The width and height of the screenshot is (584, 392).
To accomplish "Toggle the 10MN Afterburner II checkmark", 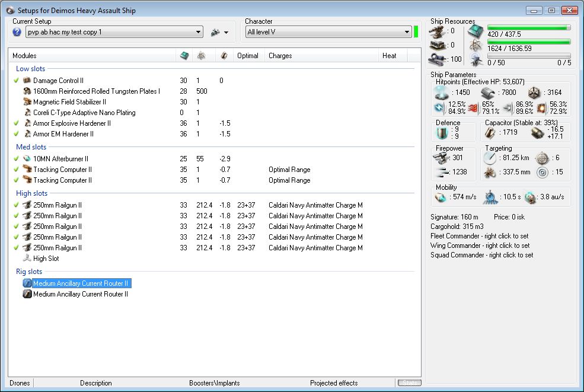I will (16, 158).
